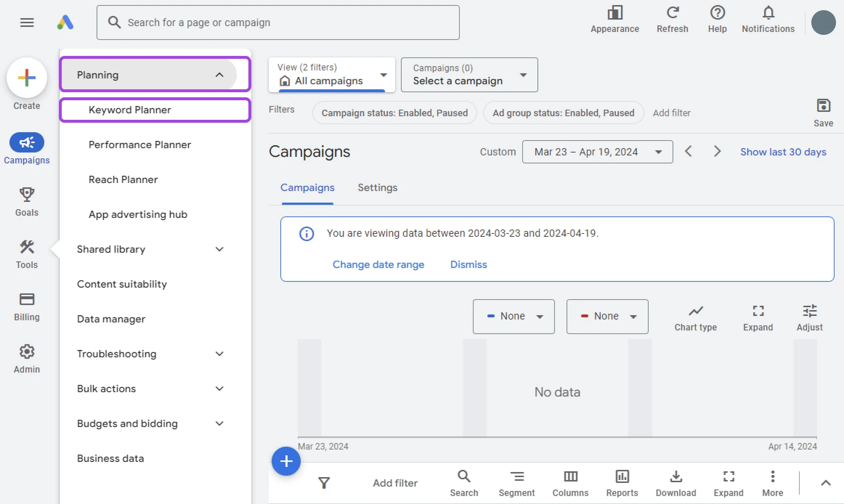Expand the chart view
Screen dimensions: 844x504
[x=758, y=318]
